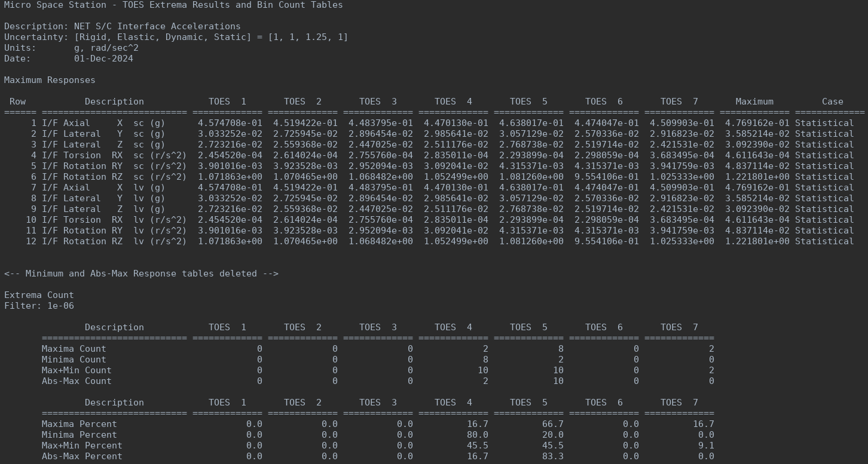Click row 12 description 'I/F Rotation RZ lv (r/s^2)'
868x464 pixels.
pos(114,241)
